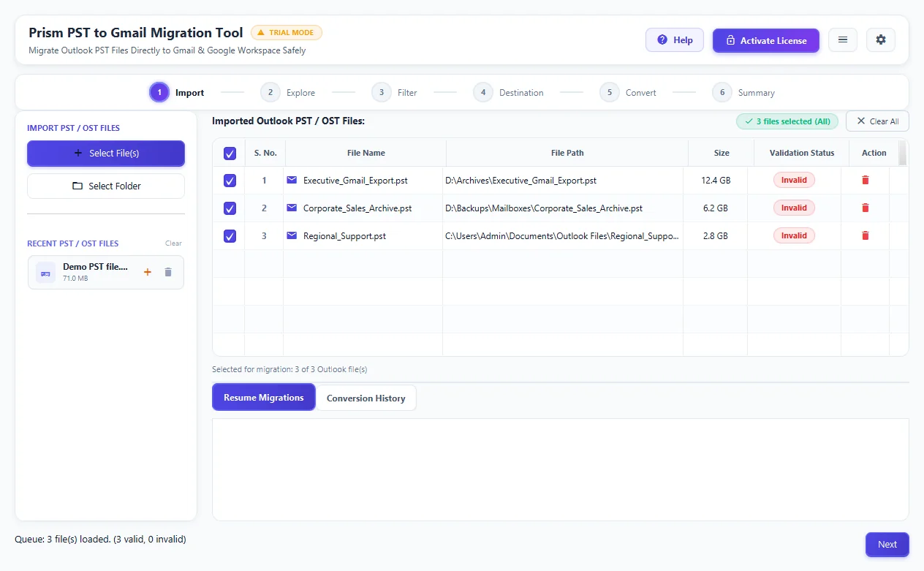
Task: Delete the Corporate_Sales_Archive.pst row
Action: [866, 208]
